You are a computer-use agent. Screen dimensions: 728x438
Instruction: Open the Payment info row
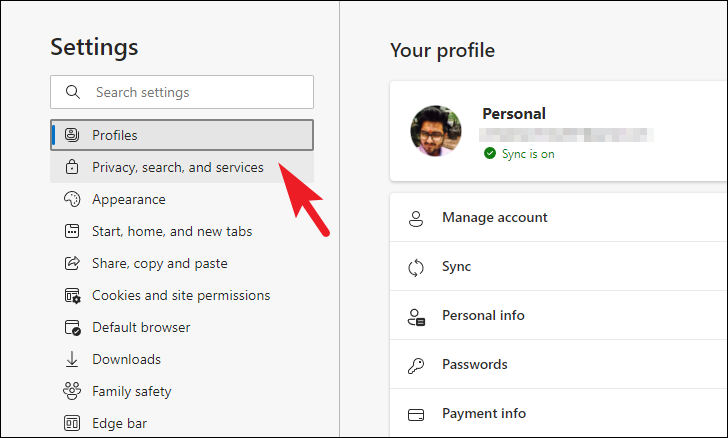coord(559,413)
